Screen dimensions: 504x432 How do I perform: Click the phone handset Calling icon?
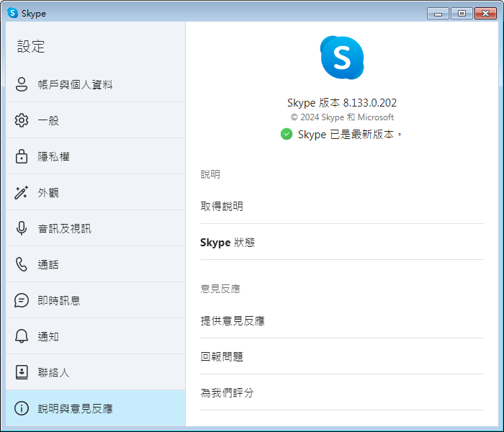coord(22,264)
